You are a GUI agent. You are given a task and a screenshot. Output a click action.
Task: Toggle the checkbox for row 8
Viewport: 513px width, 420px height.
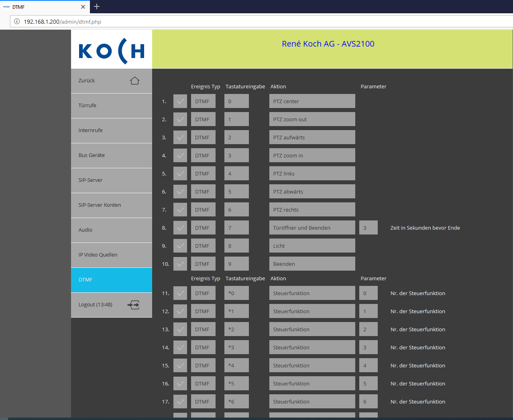(x=180, y=228)
